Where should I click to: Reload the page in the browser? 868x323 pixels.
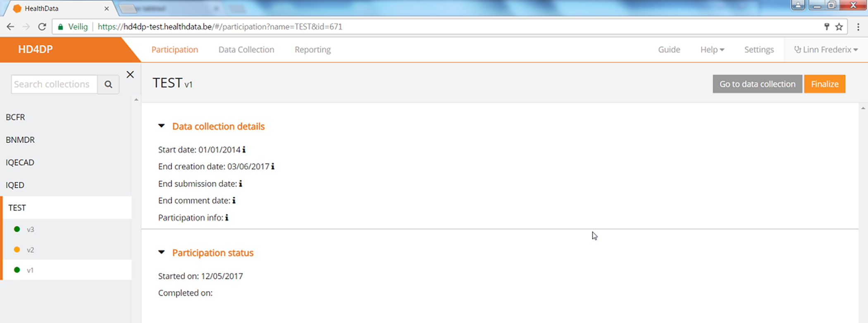[42, 27]
